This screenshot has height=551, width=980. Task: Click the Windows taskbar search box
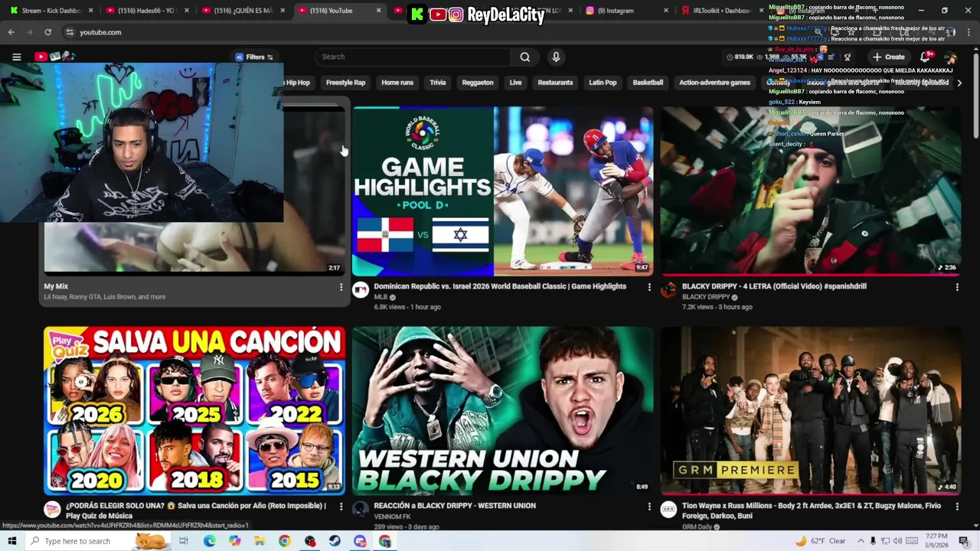pos(97,541)
